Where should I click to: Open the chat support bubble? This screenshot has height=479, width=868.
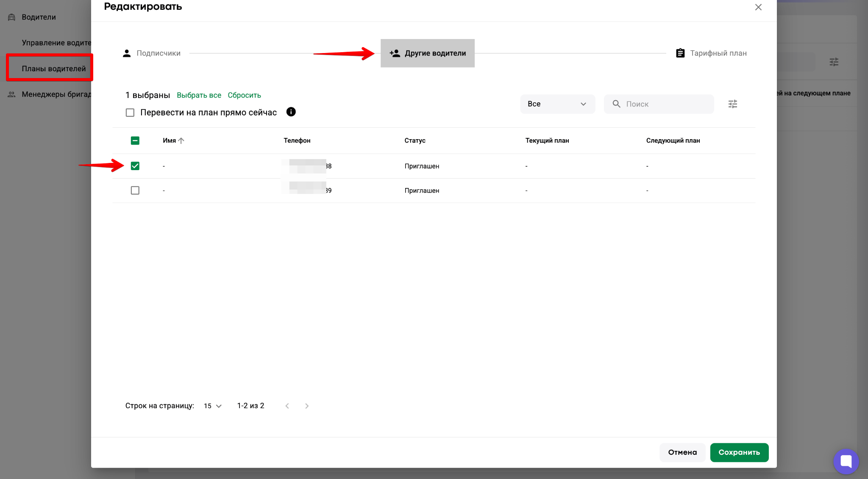point(846,461)
